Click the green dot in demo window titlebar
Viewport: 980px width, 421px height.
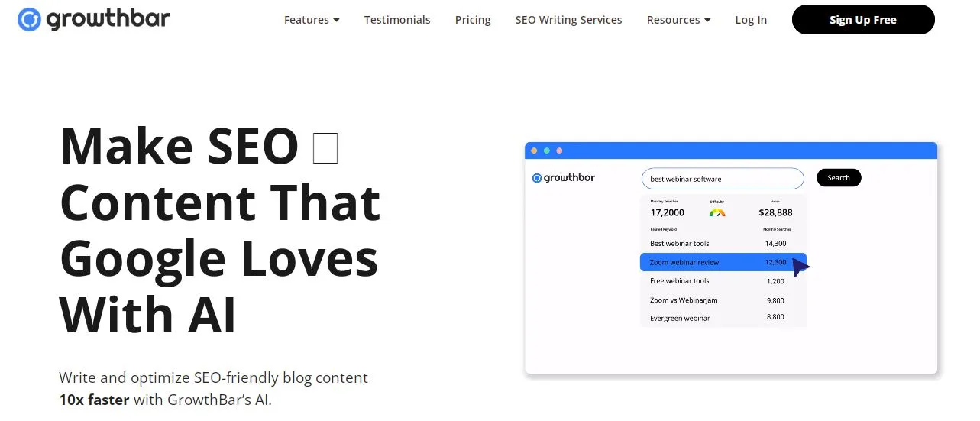click(547, 151)
